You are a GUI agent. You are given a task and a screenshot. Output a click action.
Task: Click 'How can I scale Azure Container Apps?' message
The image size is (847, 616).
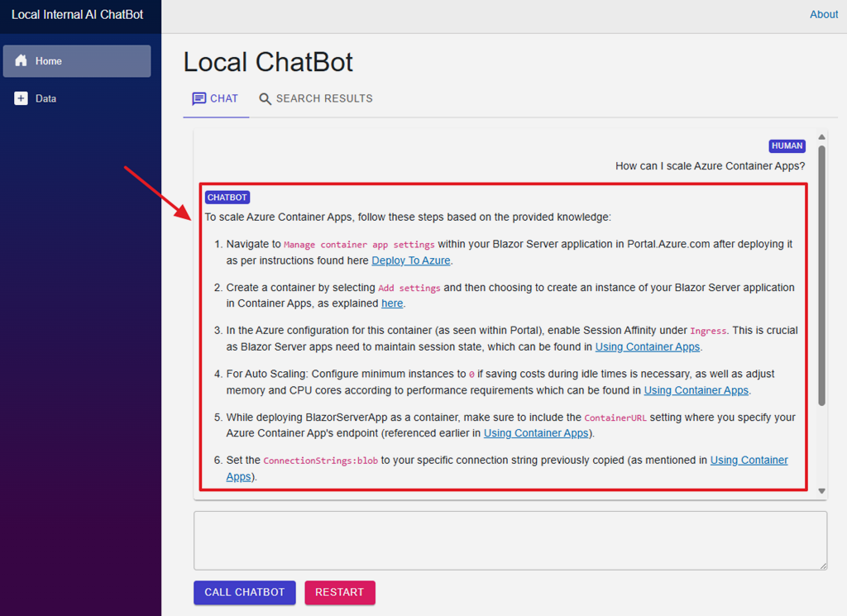point(710,165)
